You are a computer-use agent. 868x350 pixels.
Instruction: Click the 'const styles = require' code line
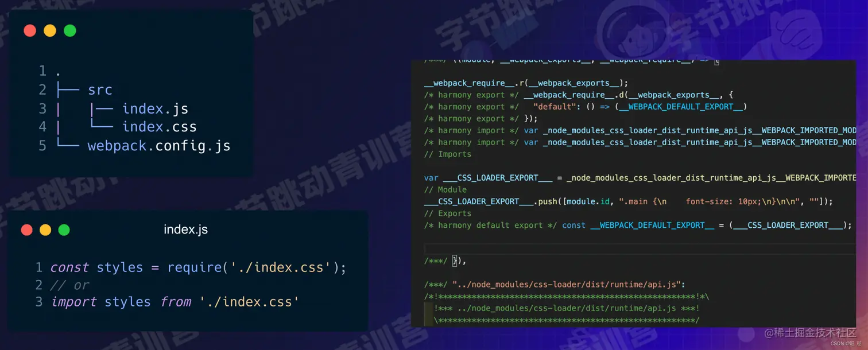click(199, 267)
